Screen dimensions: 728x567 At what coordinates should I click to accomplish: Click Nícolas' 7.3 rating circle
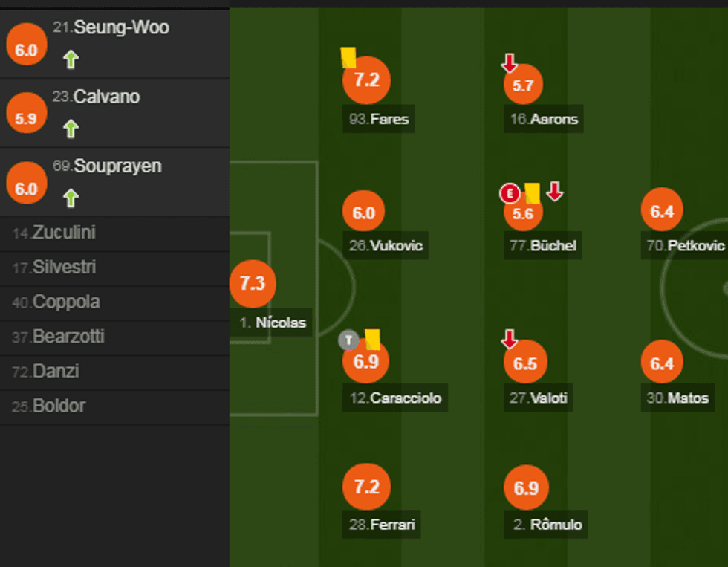tap(253, 283)
